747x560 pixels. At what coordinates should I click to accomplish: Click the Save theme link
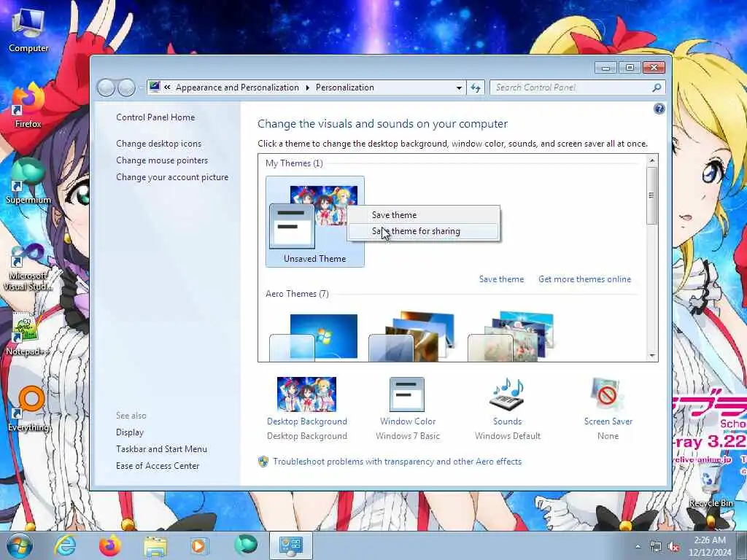click(x=501, y=279)
